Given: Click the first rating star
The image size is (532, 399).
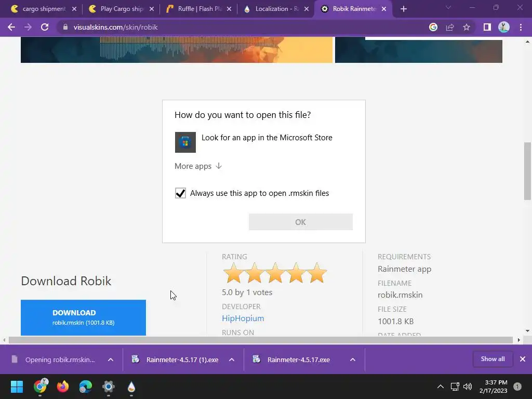Looking at the screenshot, I should (x=233, y=273).
